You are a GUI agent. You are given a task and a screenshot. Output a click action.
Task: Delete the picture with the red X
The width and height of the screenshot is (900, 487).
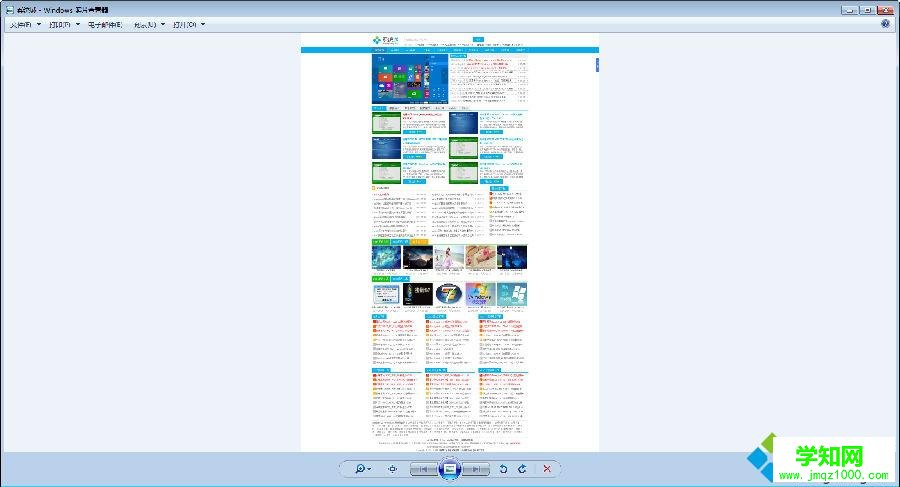point(547,469)
